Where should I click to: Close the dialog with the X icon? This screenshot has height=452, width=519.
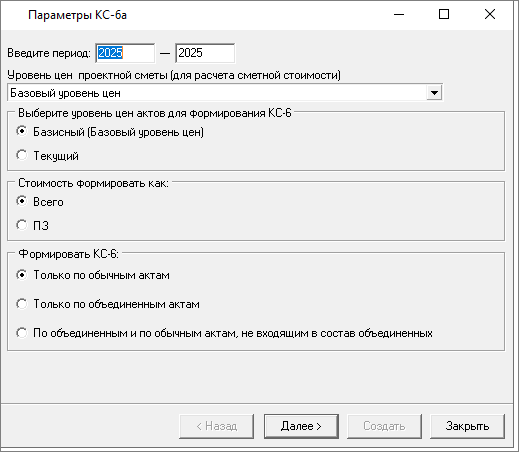tap(490, 15)
